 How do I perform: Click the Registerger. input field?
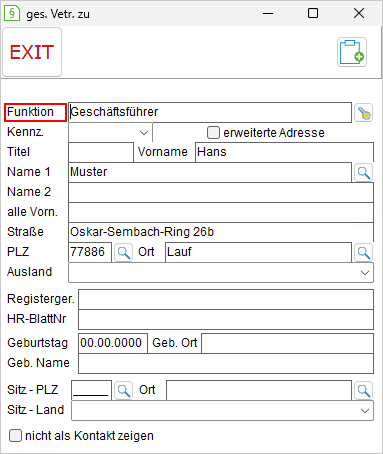tap(226, 299)
